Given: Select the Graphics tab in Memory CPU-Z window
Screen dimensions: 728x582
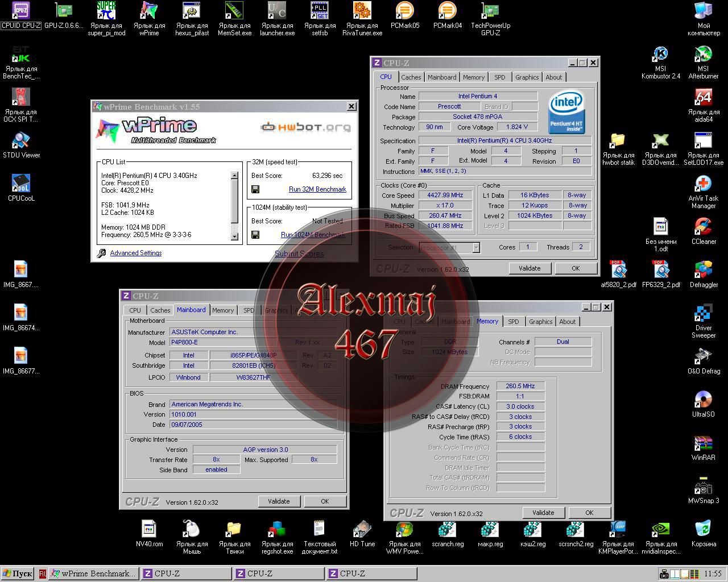Looking at the screenshot, I should click(540, 322).
